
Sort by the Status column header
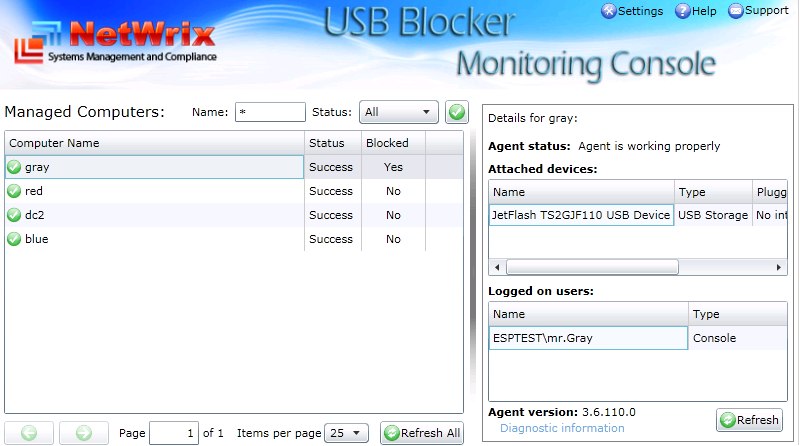pos(333,143)
